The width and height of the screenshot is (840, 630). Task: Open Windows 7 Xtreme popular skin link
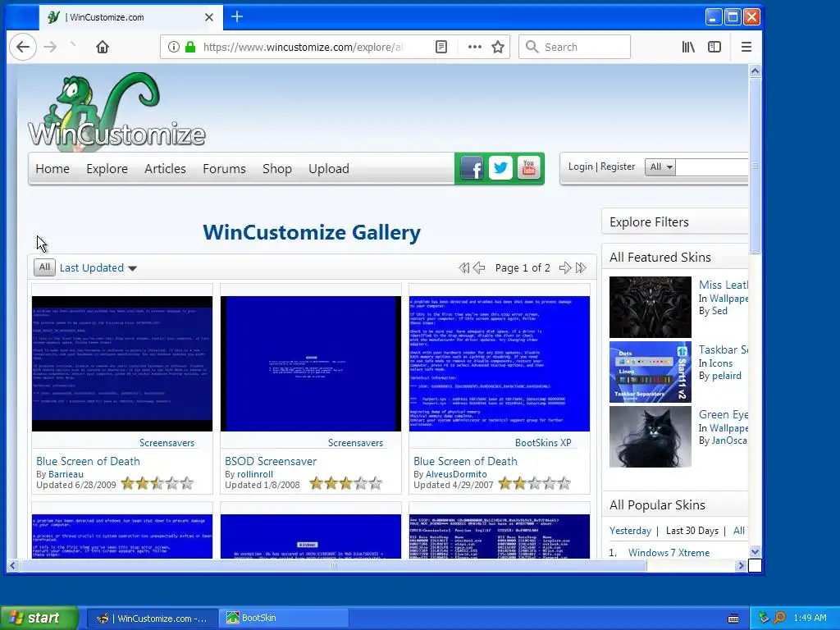click(x=669, y=552)
